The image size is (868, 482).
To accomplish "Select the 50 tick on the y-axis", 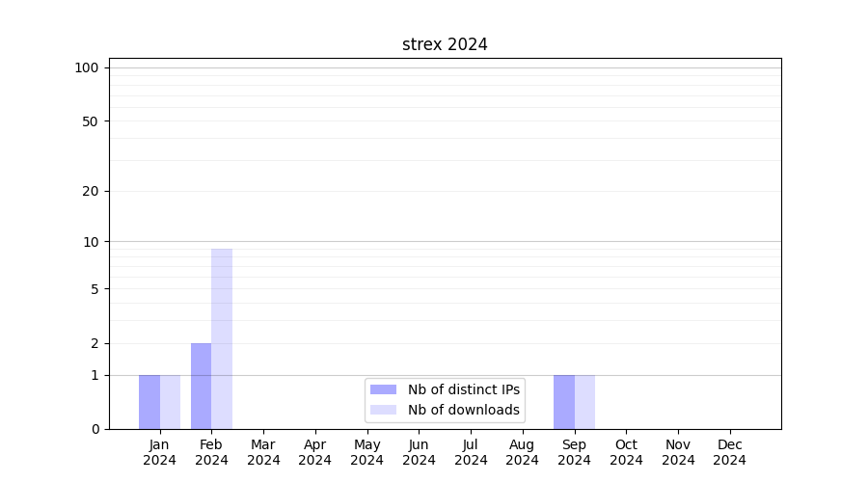I will coord(91,121).
